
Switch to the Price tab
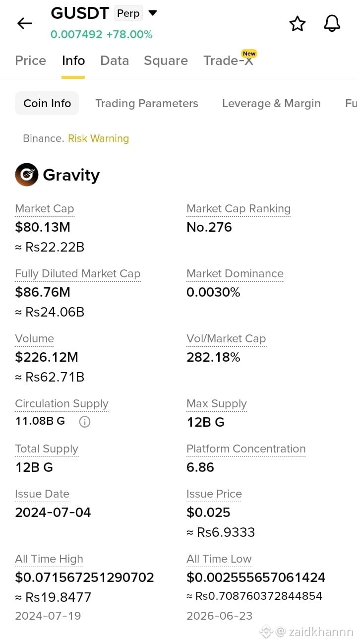30,61
